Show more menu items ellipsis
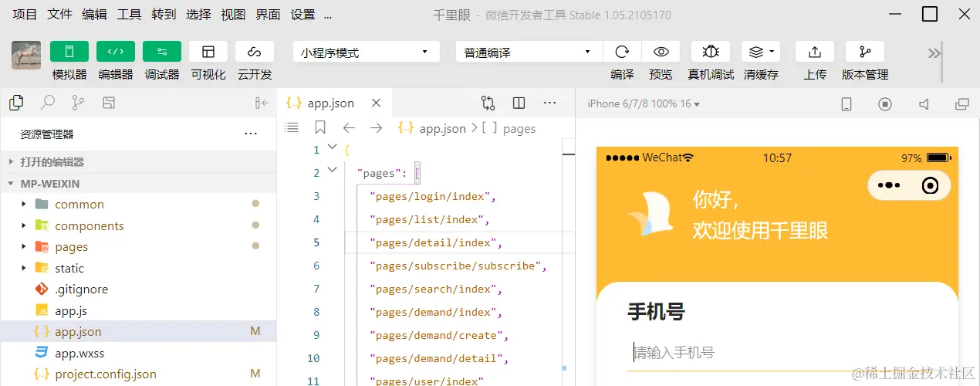 (x=328, y=15)
